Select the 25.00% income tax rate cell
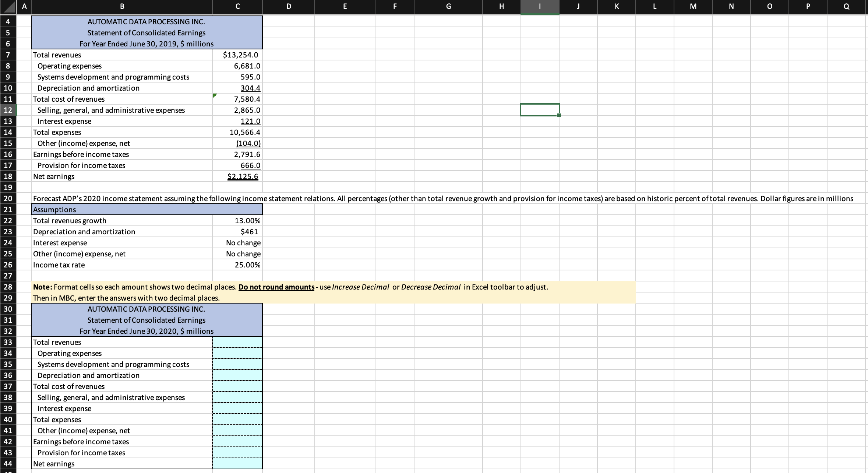868x473 pixels. point(237,264)
